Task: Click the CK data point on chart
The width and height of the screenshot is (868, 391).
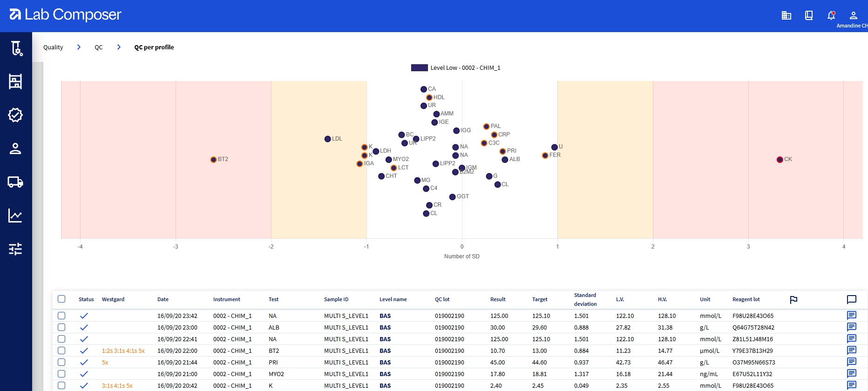Action: tap(780, 160)
